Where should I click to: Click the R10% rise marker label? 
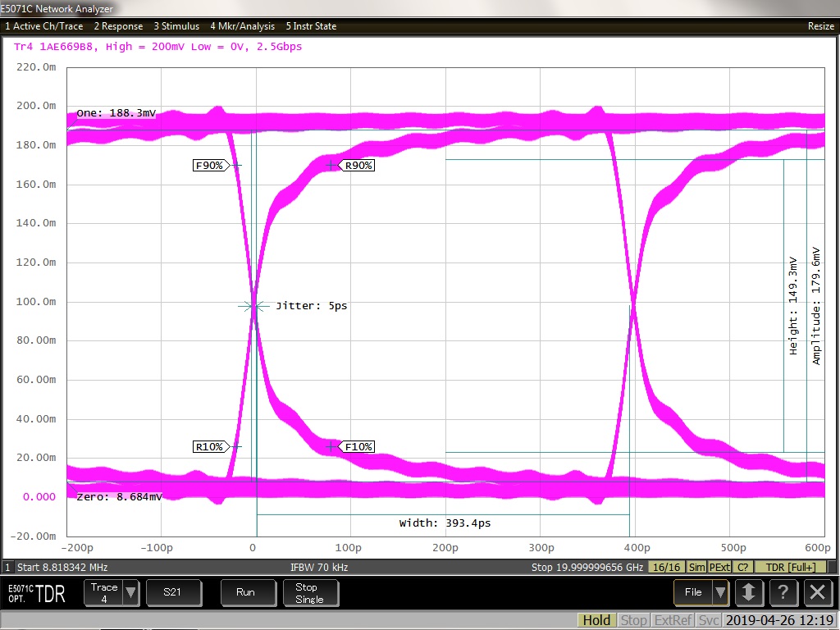pos(208,447)
